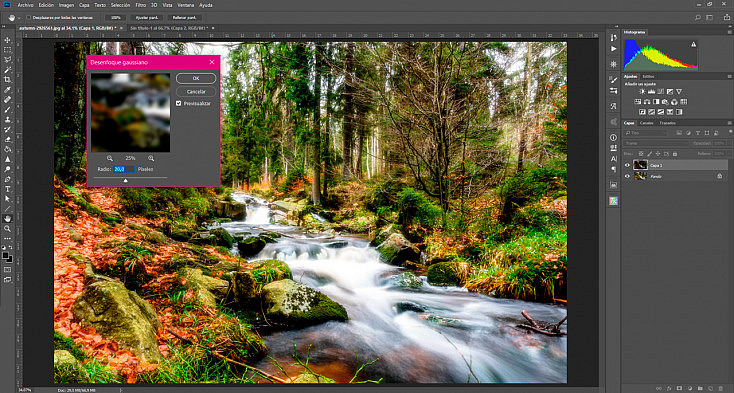This screenshot has height=393, width=734.
Task: Change screen mode icon in toolbar
Action: point(7,279)
